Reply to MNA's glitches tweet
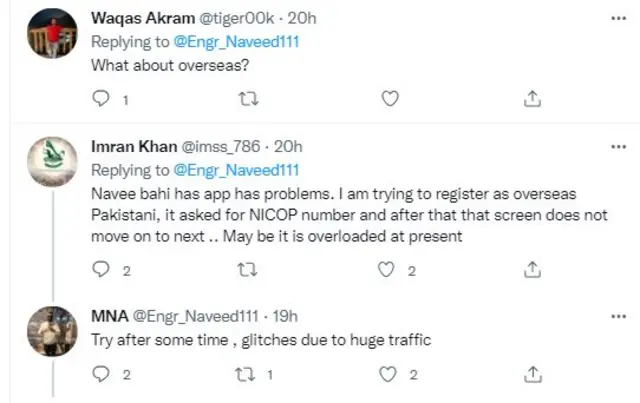Image resolution: width=640 pixels, height=403 pixels. 99,374
